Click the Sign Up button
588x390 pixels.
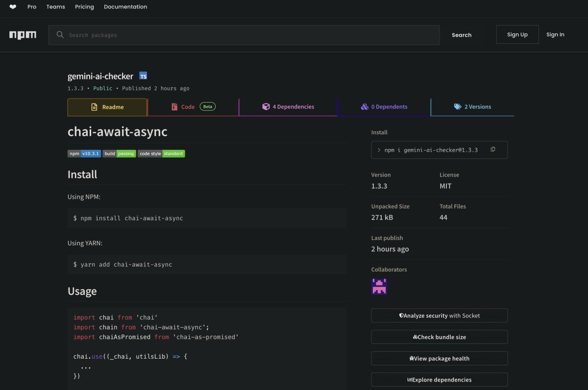[x=517, y=34]
